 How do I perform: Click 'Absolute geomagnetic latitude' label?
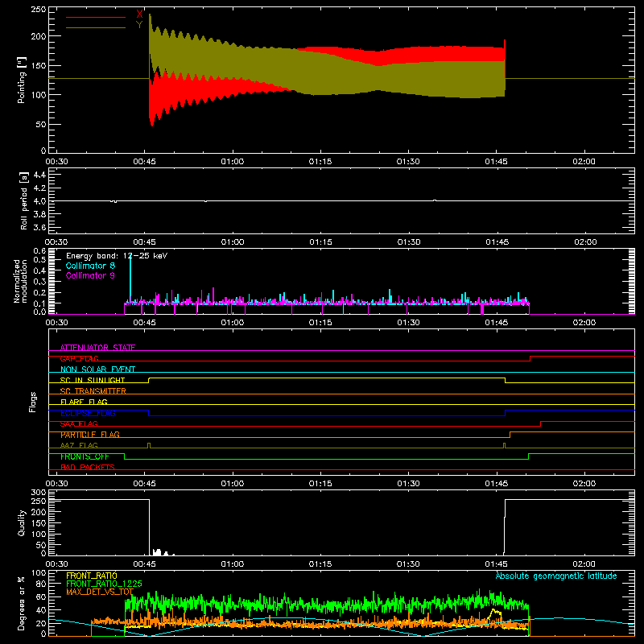click(556, 576)
